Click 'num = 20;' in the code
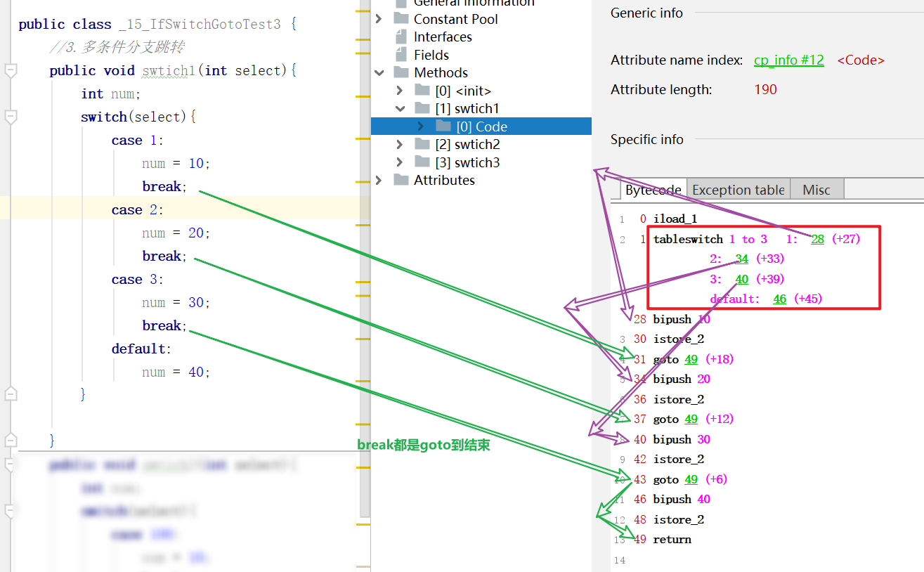This screenshot has height=572, width=924. (x=176, y=233)
